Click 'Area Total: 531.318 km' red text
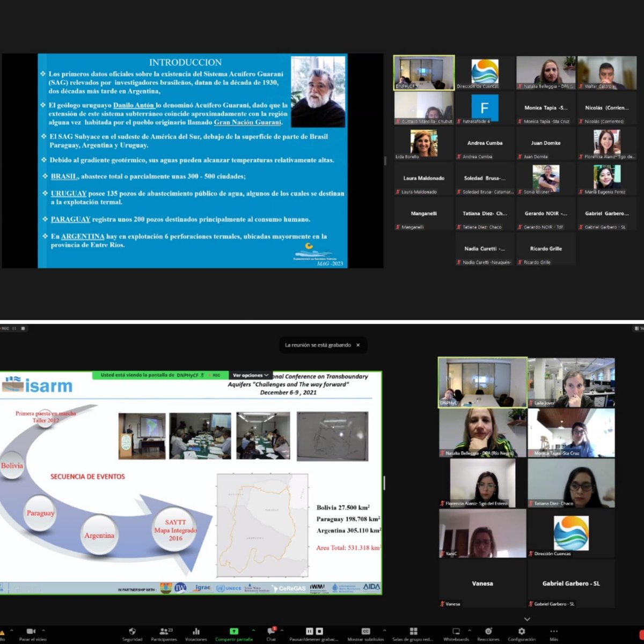This screenshot has width=644, height=644. 348,548
